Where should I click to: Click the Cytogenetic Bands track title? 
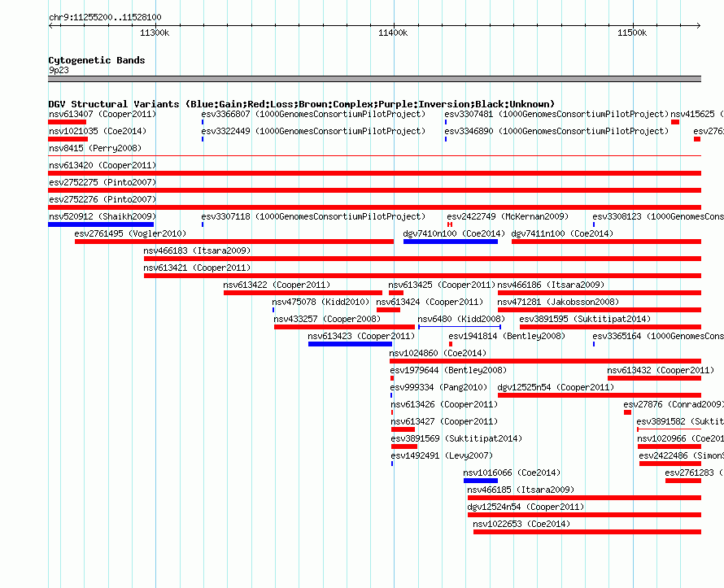(x=97, y=60)
